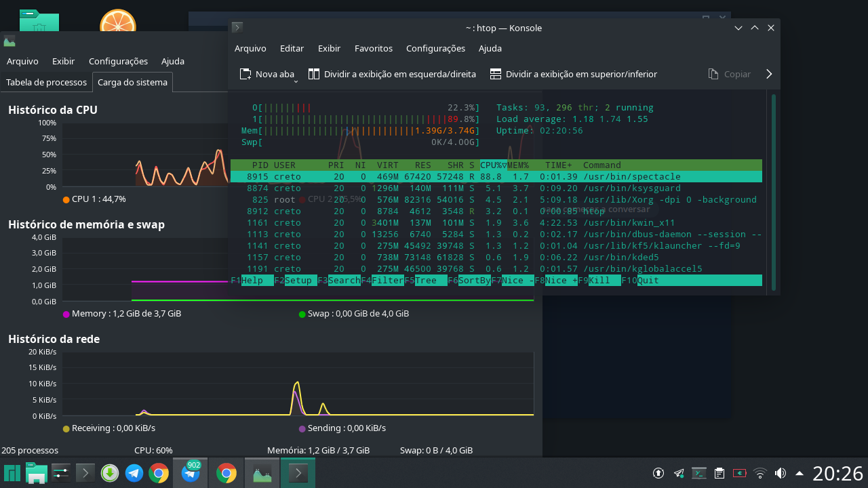Split view with Dividir em superior/inferior
Image resolution: width=868 pixels, height=488 pixels.
click(574, 74)
